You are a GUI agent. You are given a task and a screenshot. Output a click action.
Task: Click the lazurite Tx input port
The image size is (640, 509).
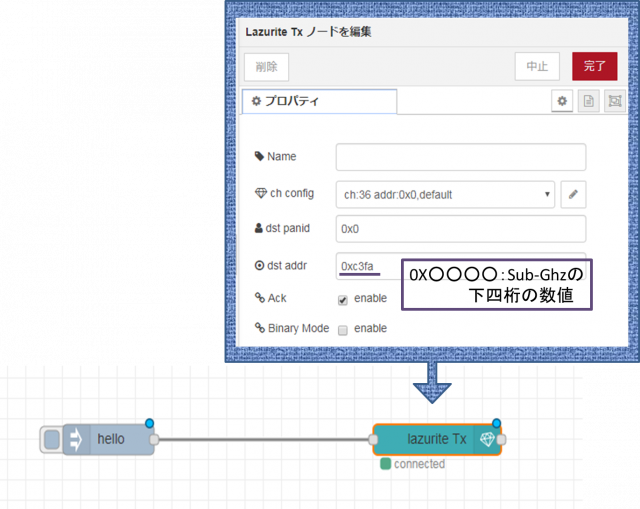373,440
